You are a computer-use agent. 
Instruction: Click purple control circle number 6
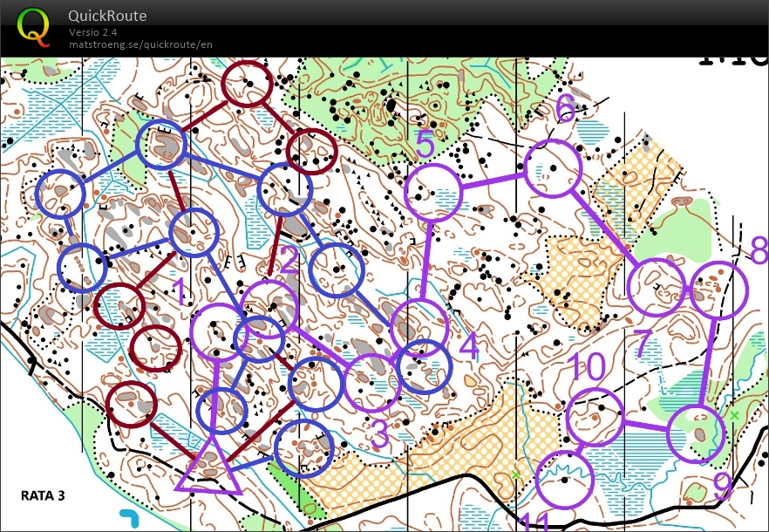(553, 167)
